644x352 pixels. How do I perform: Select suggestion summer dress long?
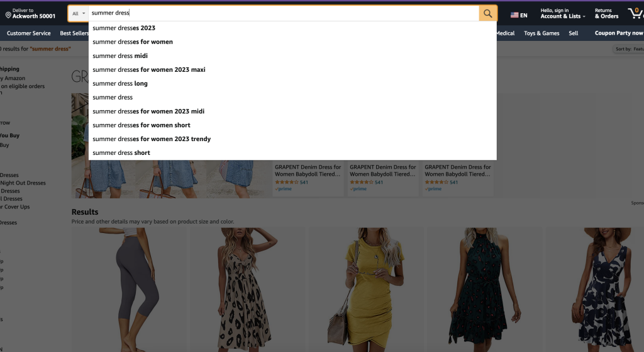pos(292,84)
